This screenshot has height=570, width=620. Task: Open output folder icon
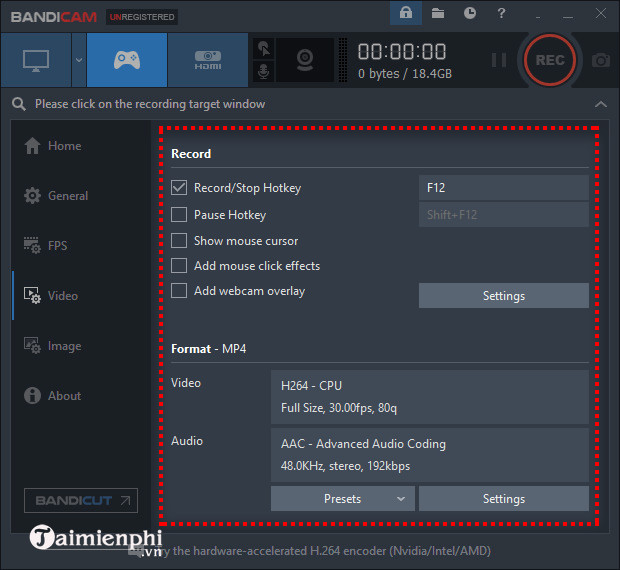point(438,13)
